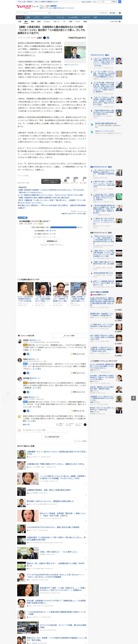This screenshot has height=644, width=138.
Task: Open the エキスパート navigation tab
Action: point(48,17)
